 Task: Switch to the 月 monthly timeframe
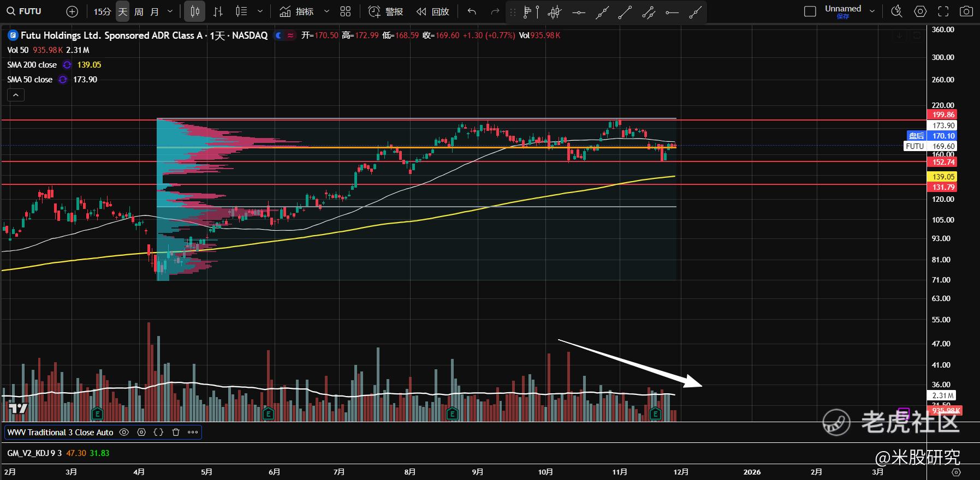(x=155, y=11)
